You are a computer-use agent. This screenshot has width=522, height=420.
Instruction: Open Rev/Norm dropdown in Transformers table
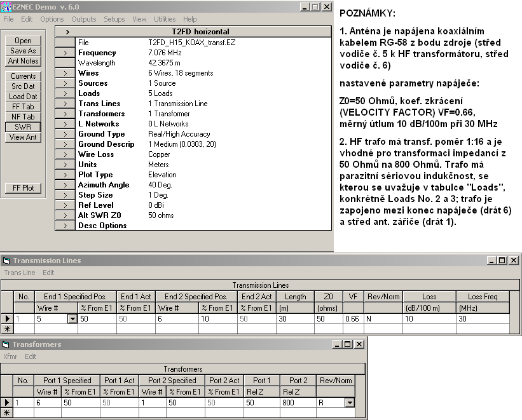tap(348, 403)
